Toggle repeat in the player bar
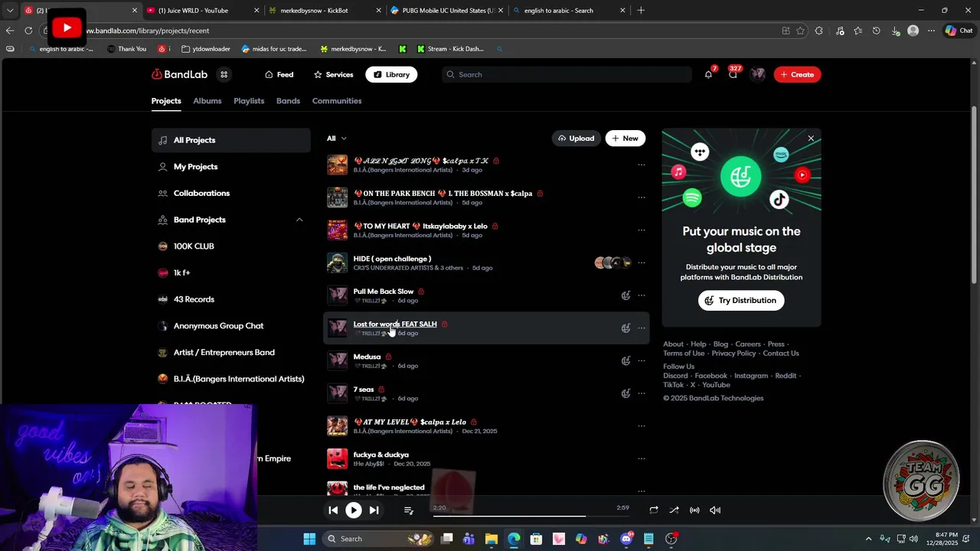This screenshot has height=551, width=980. tap(653, 510)
